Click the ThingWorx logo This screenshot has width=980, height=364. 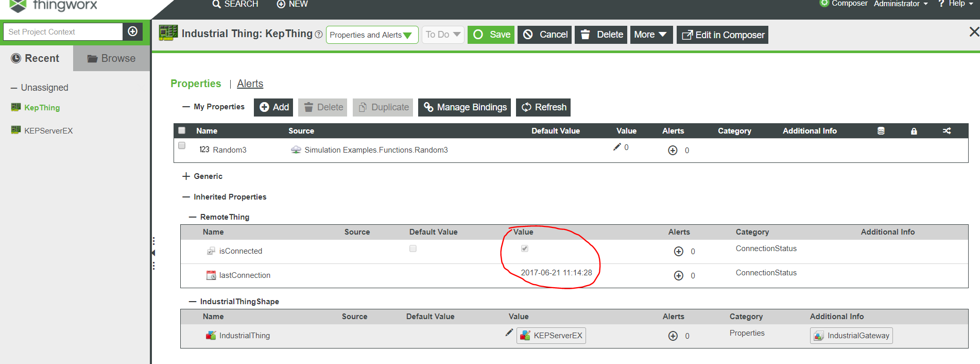click(x=54, y=6)
